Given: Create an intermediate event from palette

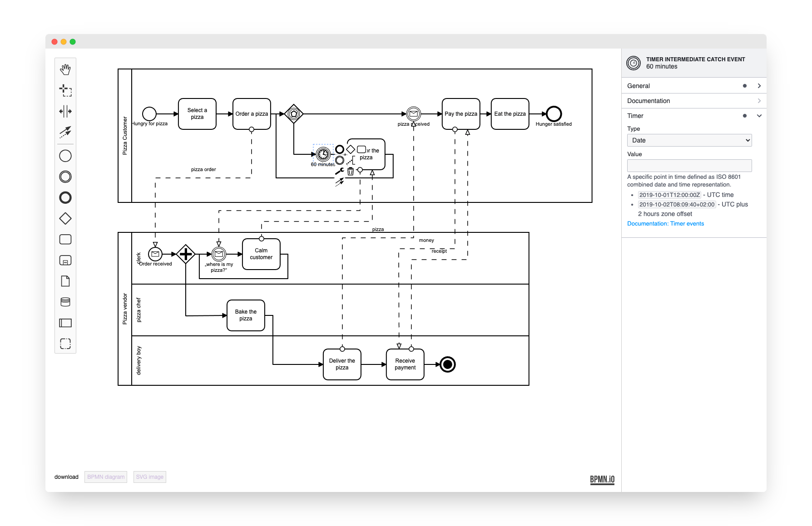Looking at the screenshot, I should coord(65,177).
